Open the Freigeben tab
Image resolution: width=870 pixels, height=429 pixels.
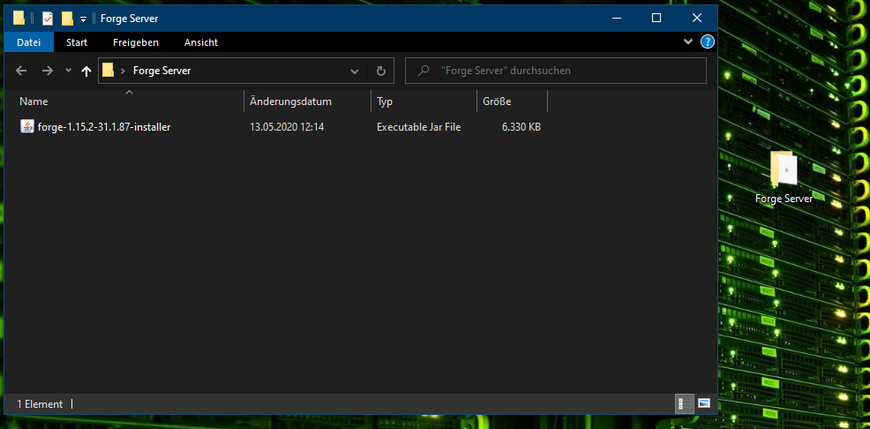pyautogui.click(x=135, y=42)
